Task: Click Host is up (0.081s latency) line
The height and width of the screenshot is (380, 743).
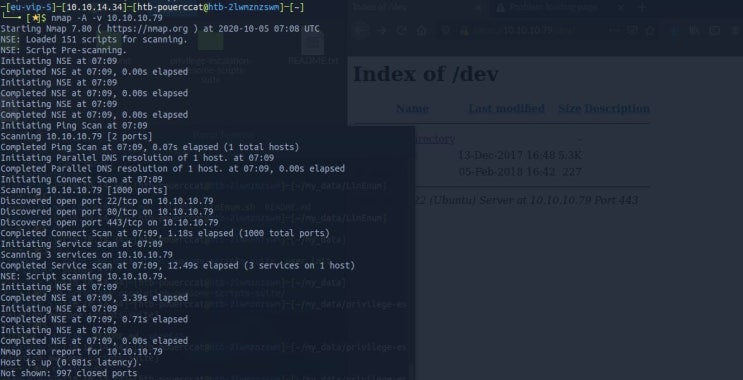Action: click(72, 362)
